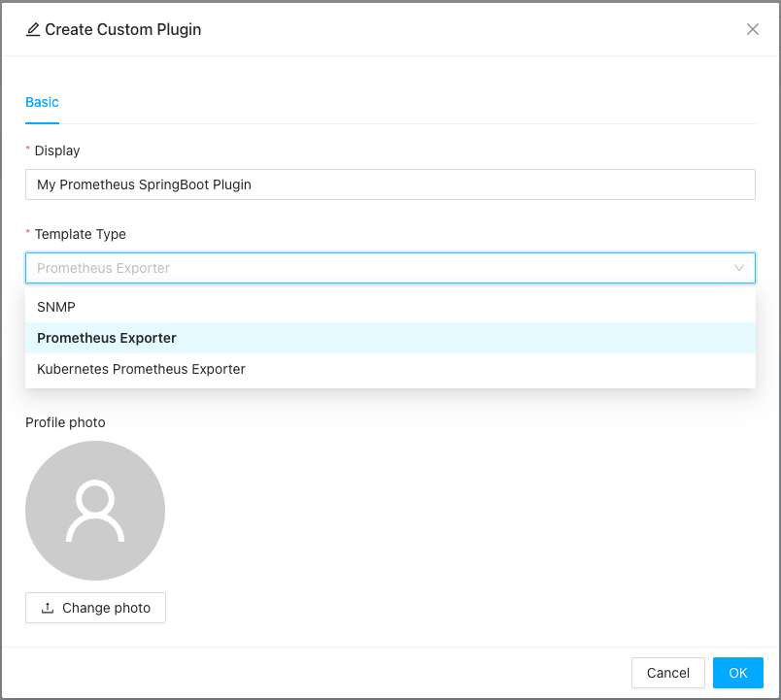Click the Profile photo label

pyautogui.click(x=65, y=422)
